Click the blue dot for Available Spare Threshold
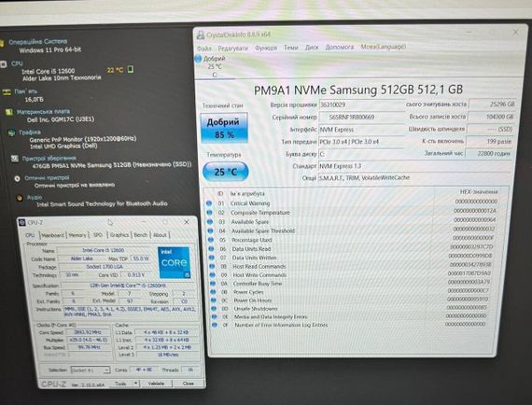Screen dimensions: 532x405 point(210,230)
